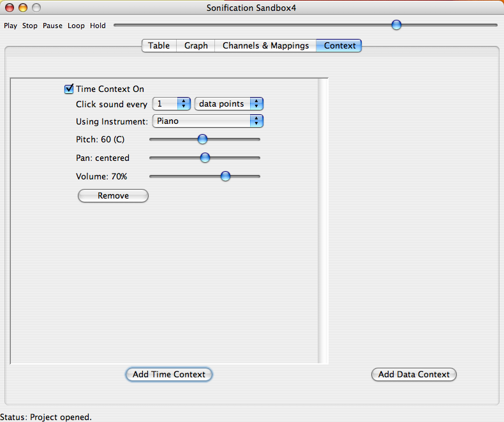Go to Channels & Mappings tab
Image resolution: width=504 pixels, height=422 pixels.
(265, 46)
